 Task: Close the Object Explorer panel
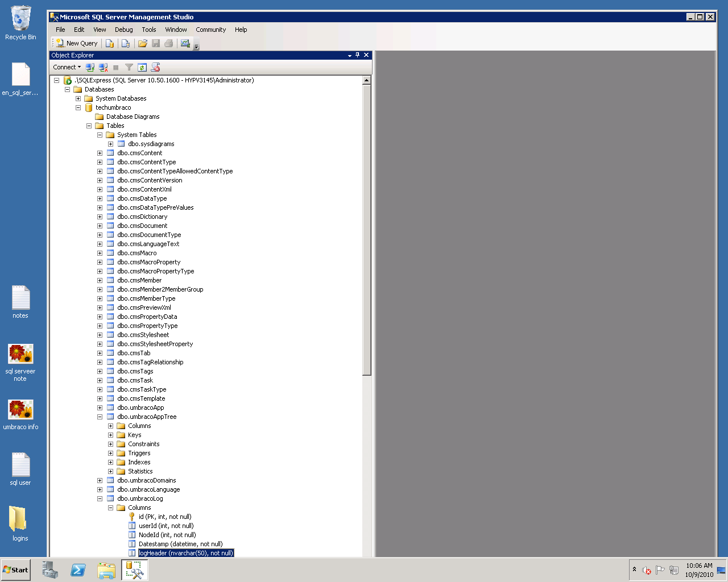point(366,55)
